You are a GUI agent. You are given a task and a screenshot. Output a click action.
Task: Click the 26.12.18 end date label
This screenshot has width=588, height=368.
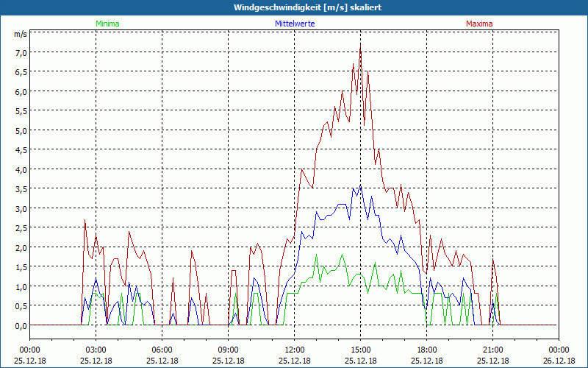point(559,361)
